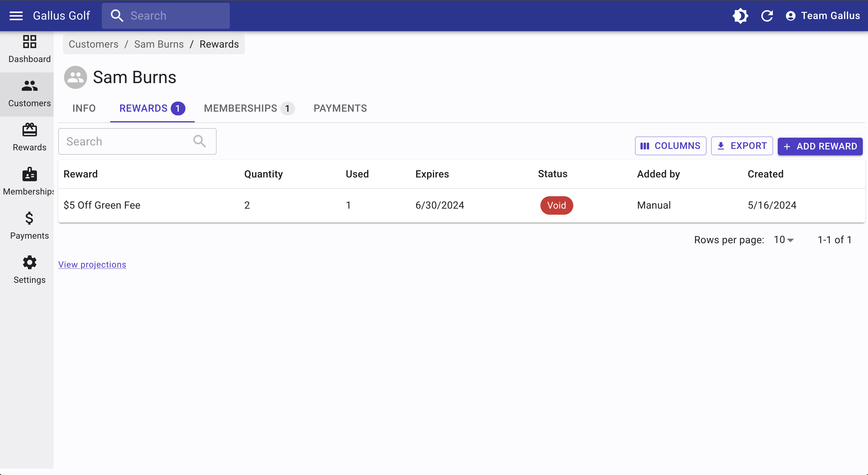This screenshot has height=475, width=868.
Task: Switch to the INFO tab
Action: coord(84,108)
